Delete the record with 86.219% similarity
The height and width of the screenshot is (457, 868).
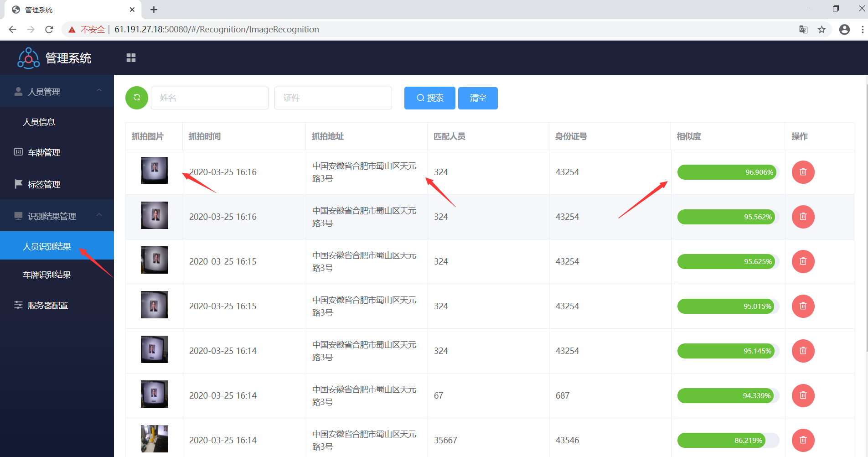803,440
